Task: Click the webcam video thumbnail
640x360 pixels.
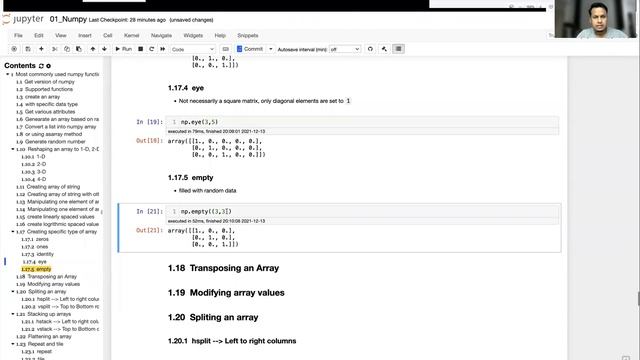Action: coord(596,19)
